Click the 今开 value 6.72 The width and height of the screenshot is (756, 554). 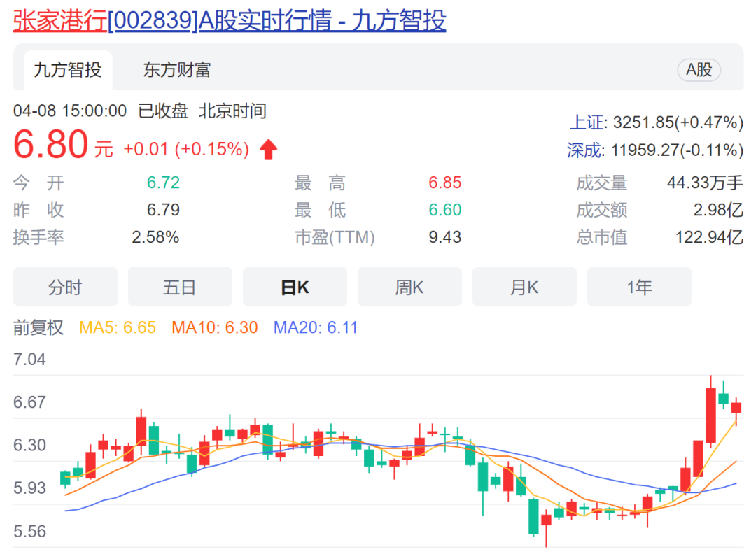point(163,183)
